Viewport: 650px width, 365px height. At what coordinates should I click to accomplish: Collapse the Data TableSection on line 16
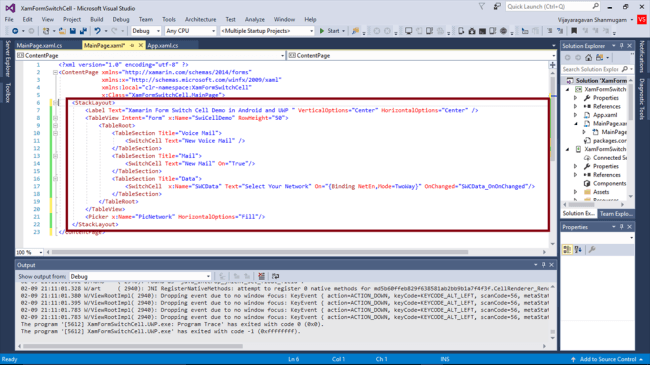[55, 179]
